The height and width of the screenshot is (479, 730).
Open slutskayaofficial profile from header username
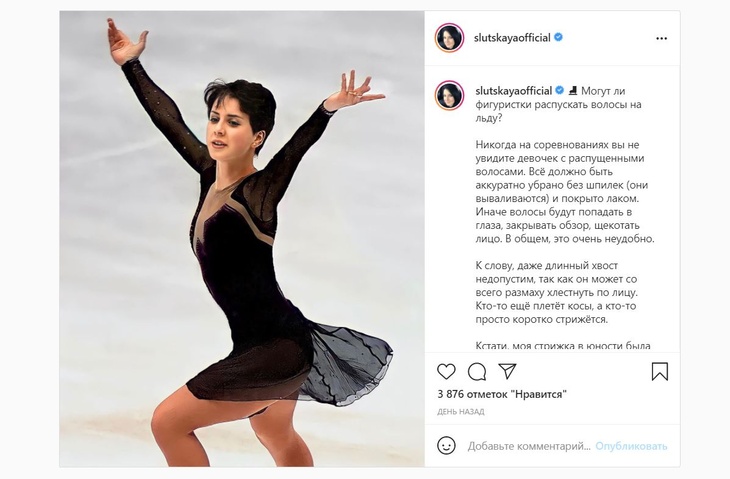[x=512, y=38]
